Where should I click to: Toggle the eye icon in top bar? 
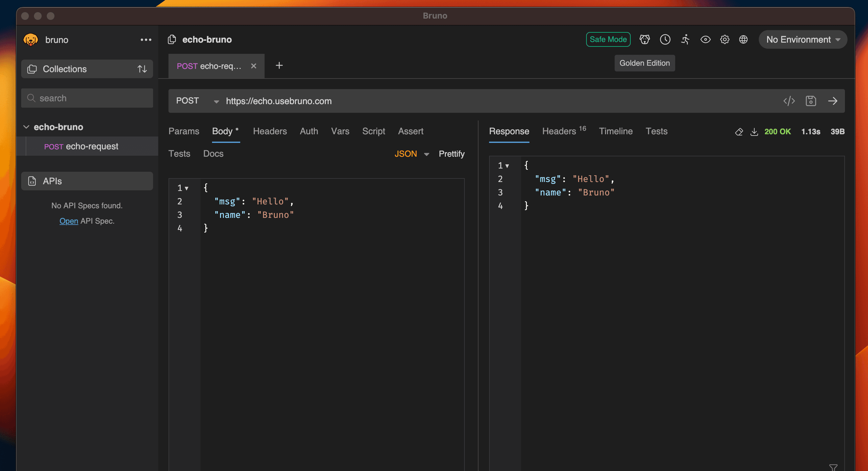click(x=705, y=39)
